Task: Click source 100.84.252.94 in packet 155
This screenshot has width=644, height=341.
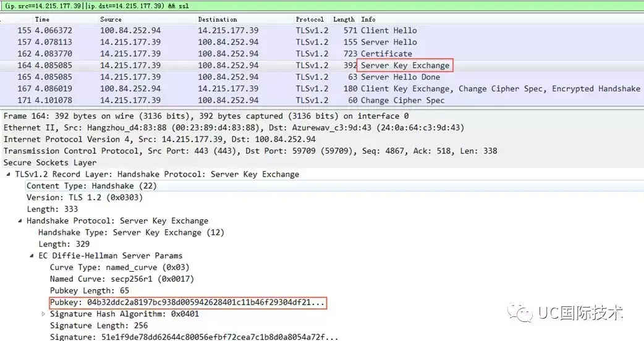Action: (x=130, y=30)
